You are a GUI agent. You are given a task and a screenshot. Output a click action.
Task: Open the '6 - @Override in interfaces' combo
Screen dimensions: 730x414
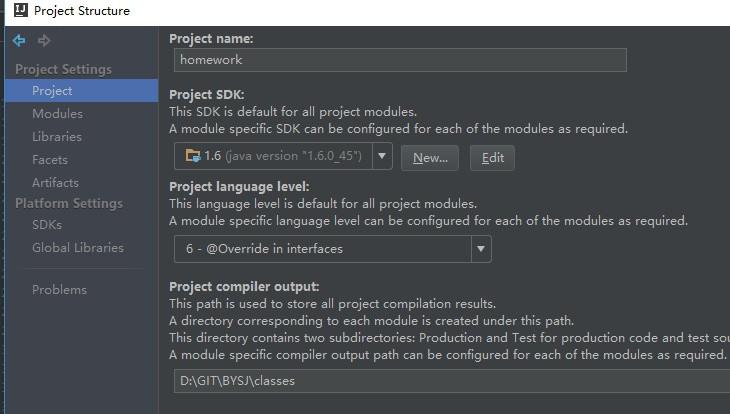click(332, 249)
